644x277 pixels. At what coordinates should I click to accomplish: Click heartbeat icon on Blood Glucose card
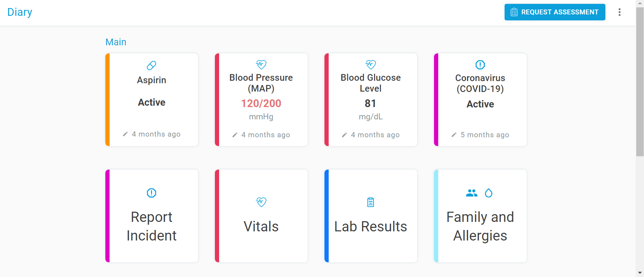click(371, 65)
